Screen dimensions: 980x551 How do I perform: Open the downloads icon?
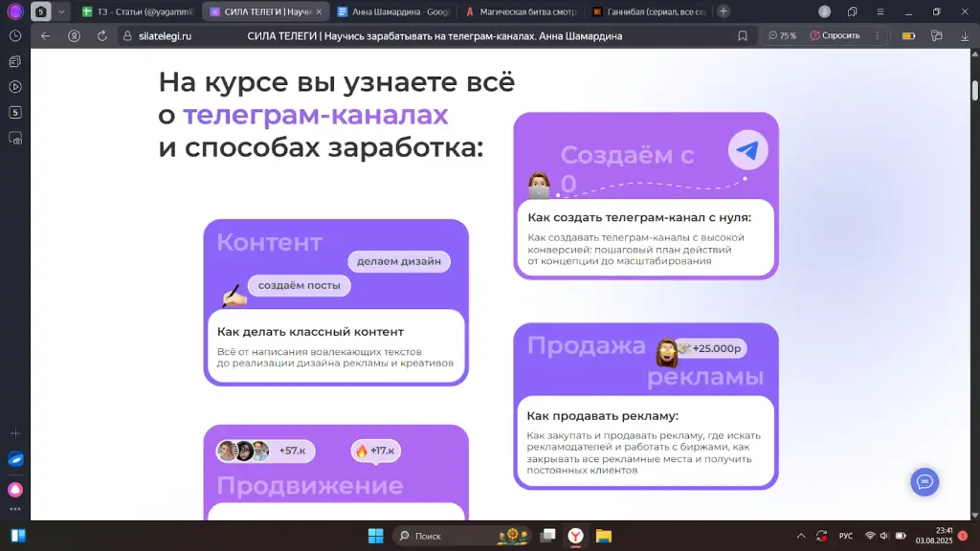click(965, 36)
